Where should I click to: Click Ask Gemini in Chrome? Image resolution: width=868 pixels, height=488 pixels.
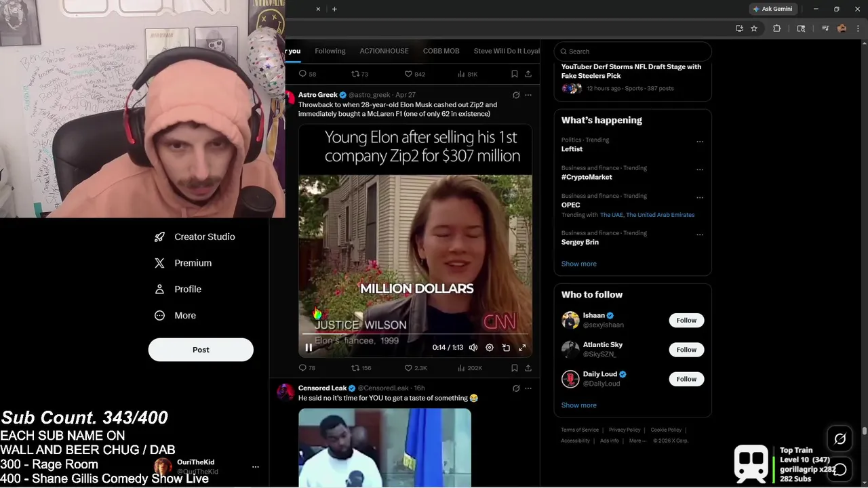tap(772, 9)
